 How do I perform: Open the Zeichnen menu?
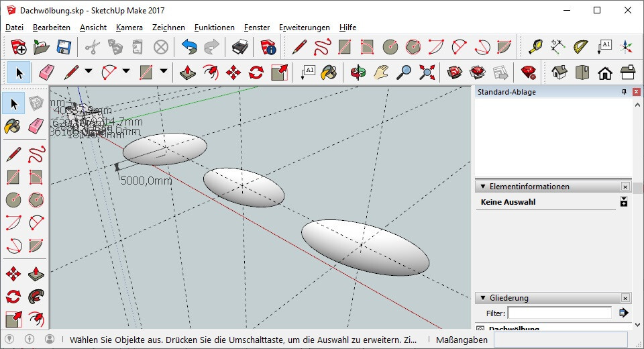(168, 28)
